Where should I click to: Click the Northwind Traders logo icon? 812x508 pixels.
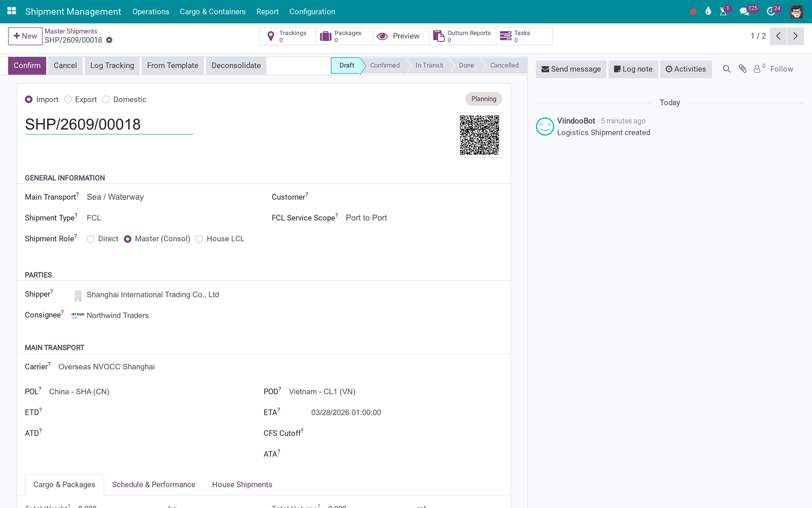78,315
